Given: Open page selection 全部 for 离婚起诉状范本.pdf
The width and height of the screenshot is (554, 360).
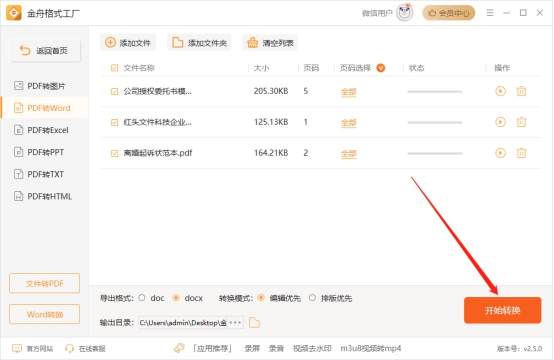Looking at the screenshot, I should (349, 154).
